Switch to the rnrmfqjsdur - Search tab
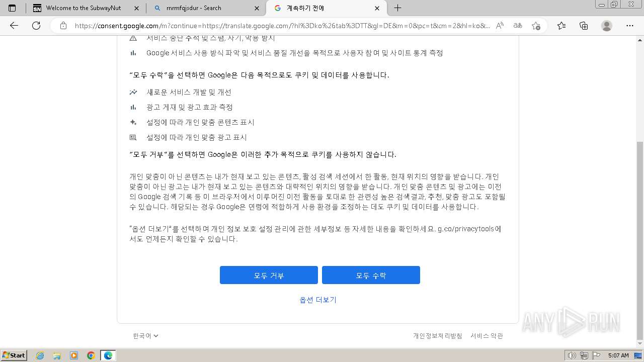The height and width of the screenshot is (362, 644). tap(206, 8)
